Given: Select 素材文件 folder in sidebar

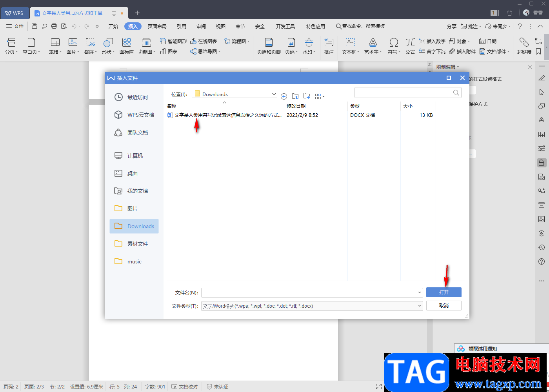Looking at the screenshot, I should (x=134, y=244).
